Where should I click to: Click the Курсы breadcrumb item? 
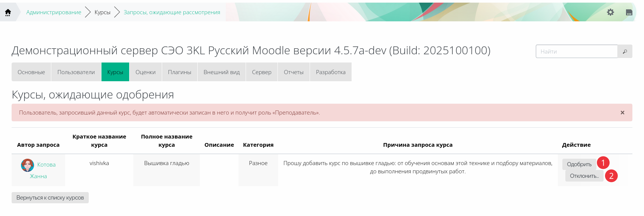point(102,12)
